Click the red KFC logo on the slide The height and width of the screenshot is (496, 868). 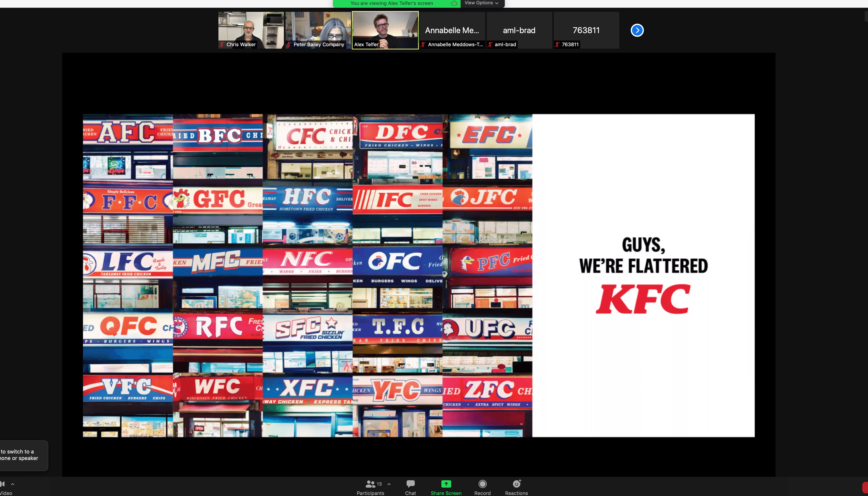pyautogui.click(x=643, y=299)
